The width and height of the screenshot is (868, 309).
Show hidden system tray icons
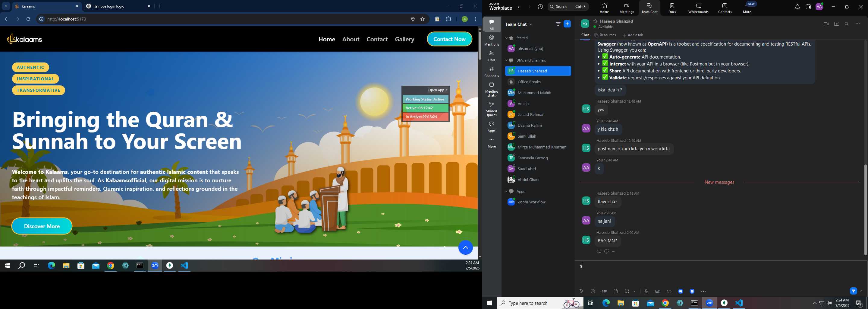[x=814, y=303]
